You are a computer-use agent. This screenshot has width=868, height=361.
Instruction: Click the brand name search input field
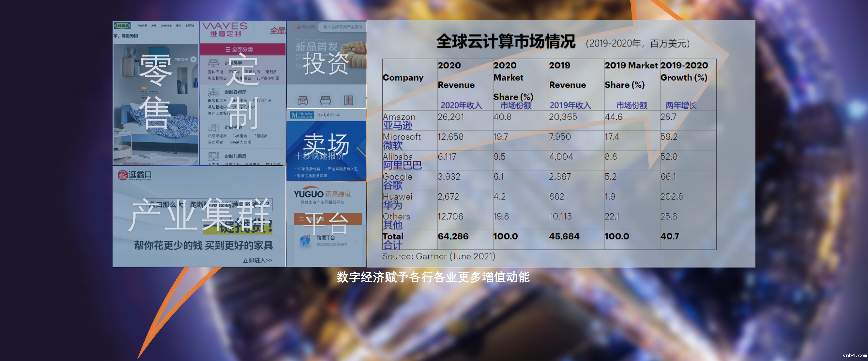click(x=342, y=27)
